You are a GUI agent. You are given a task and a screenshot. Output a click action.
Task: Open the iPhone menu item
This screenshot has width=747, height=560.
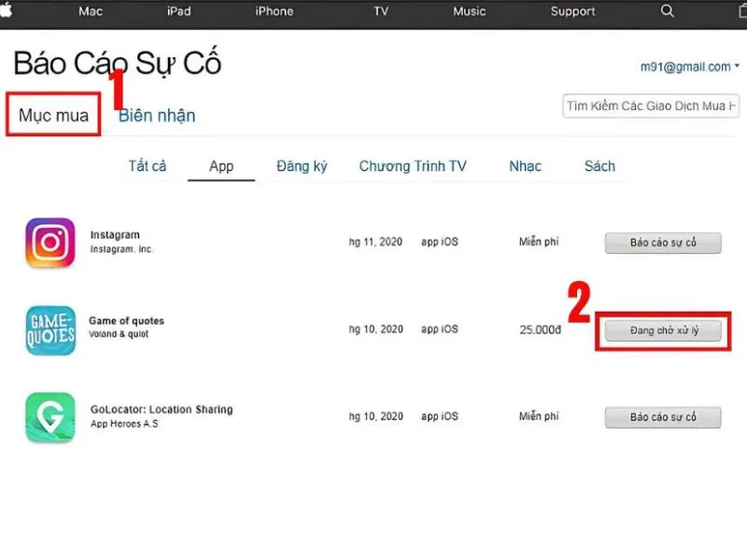coord(274,11)
